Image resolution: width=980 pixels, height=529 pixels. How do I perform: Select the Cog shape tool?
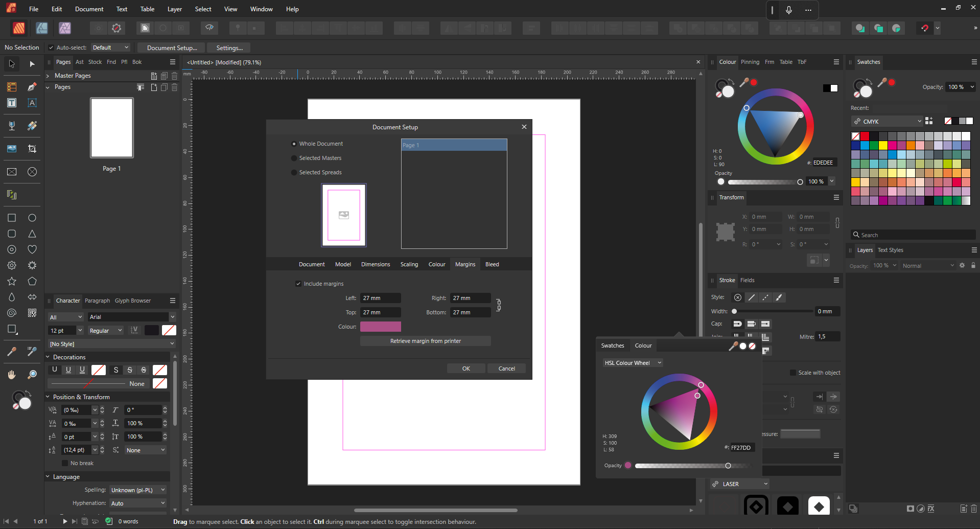[12, 265]
